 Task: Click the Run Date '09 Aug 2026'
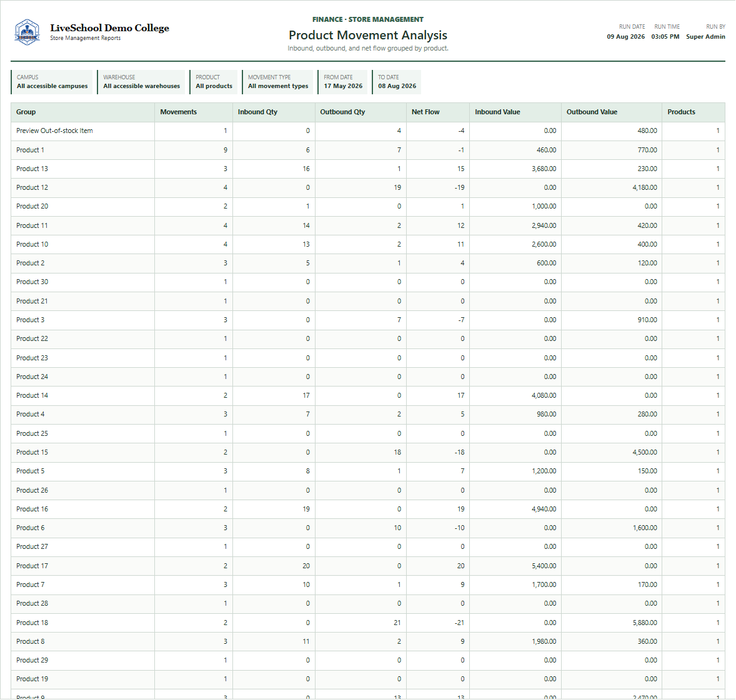click(x=625, y=37)
